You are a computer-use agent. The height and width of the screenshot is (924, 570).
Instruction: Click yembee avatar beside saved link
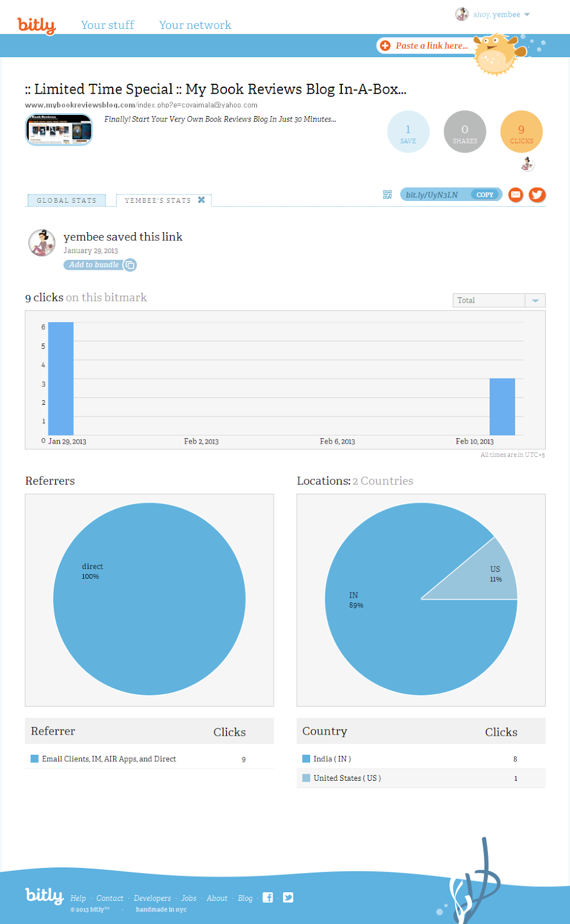pyautogui.click(x=42, y=243)
